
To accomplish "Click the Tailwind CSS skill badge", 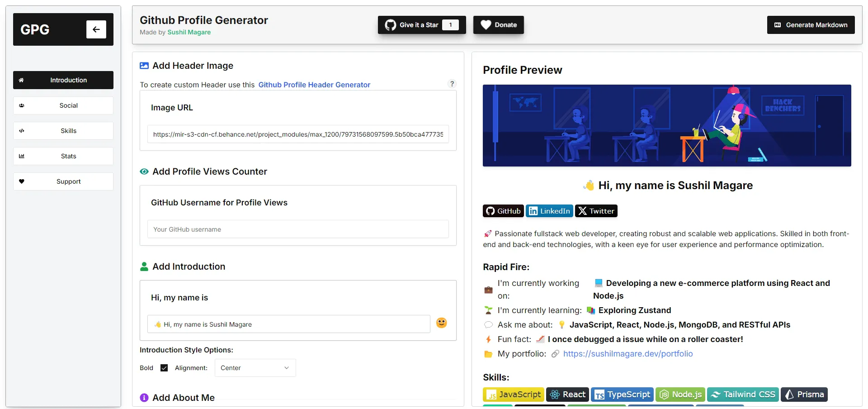I will [x=743, y=395].
